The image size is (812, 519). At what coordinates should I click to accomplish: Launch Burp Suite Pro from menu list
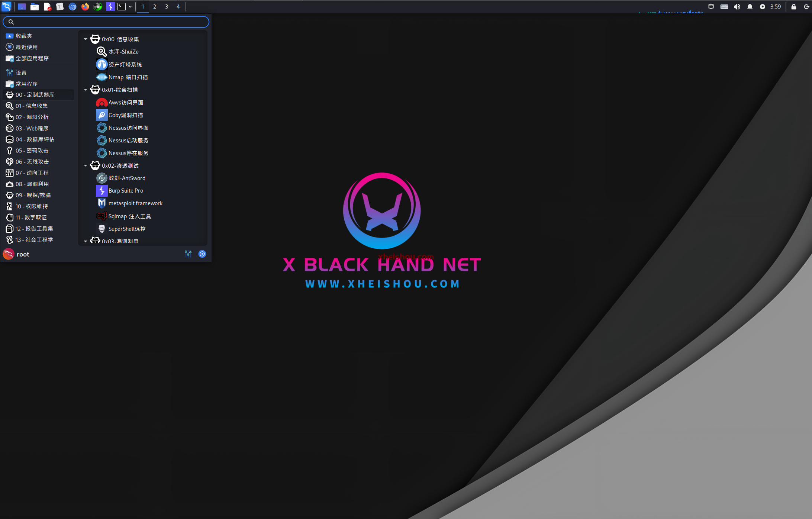point(143,191)
